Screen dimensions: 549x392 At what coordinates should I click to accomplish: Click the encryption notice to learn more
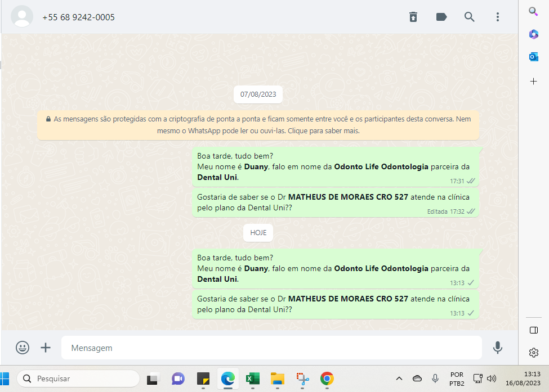258,125
